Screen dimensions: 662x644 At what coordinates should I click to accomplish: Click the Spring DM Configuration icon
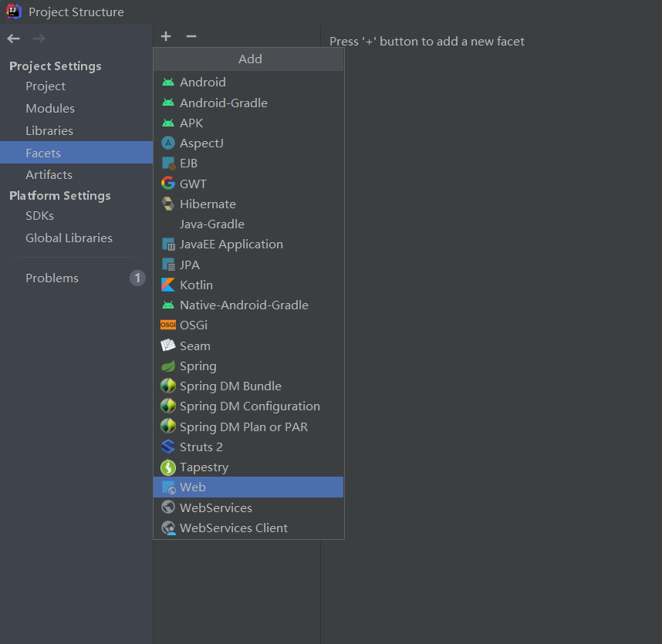pyautogui.click(x=168, y=406)
